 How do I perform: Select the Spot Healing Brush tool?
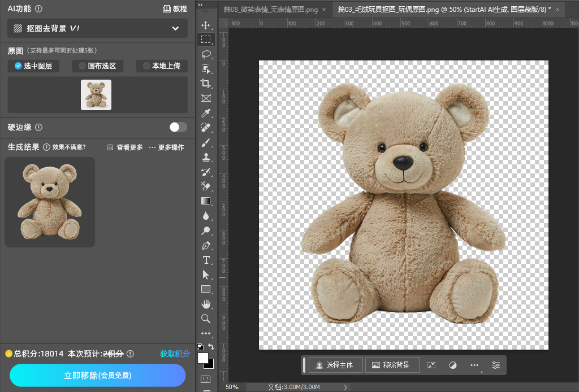click(x=206, y=128)
